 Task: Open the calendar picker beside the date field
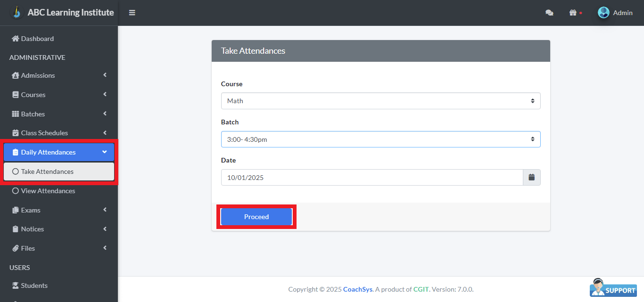click(x=531, y=177)
